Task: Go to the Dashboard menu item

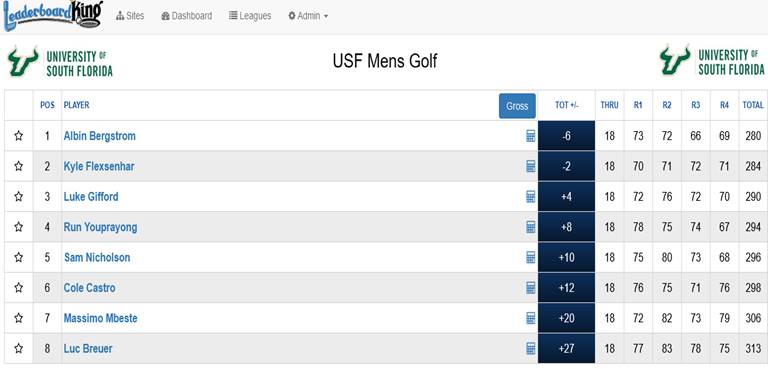Action: point(187,16)
